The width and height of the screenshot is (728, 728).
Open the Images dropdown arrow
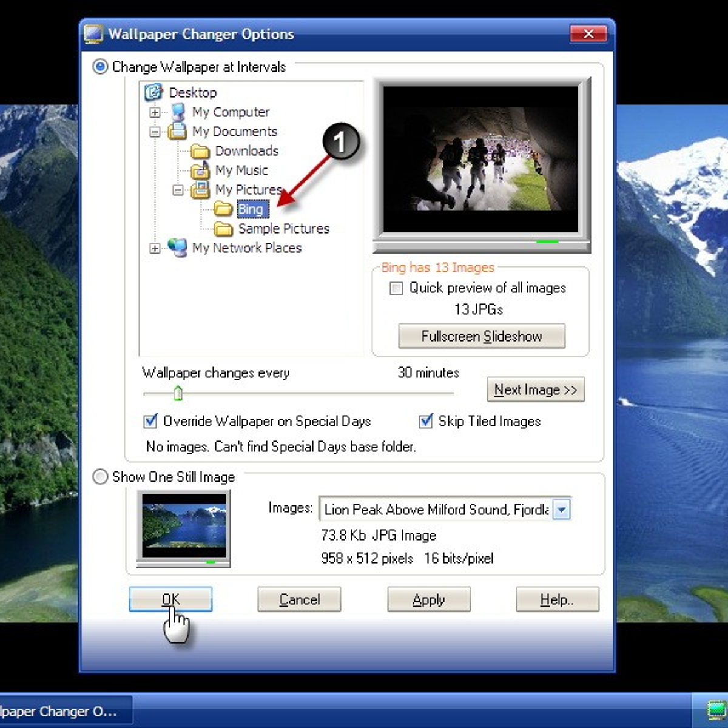[x=562, y=510]
